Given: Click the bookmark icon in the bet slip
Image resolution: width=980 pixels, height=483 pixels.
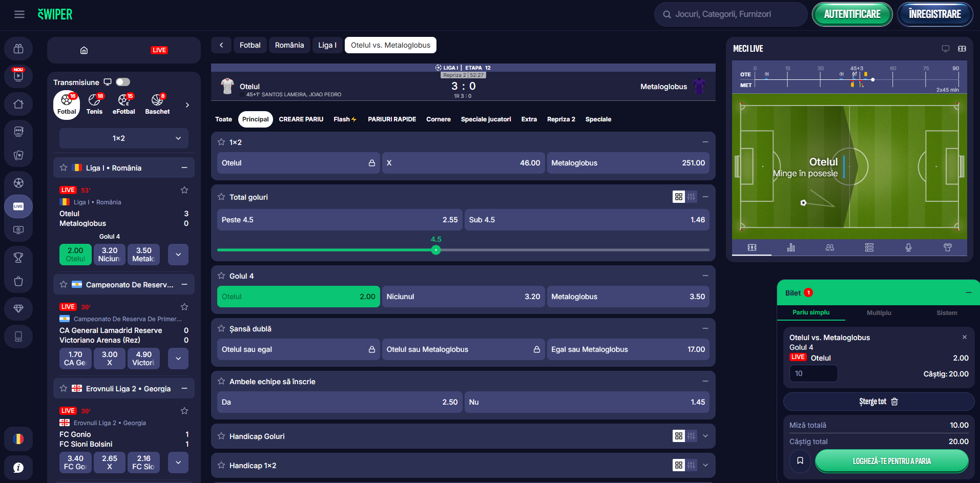Looking at the screenshot, I should click(x=800, y=461).
